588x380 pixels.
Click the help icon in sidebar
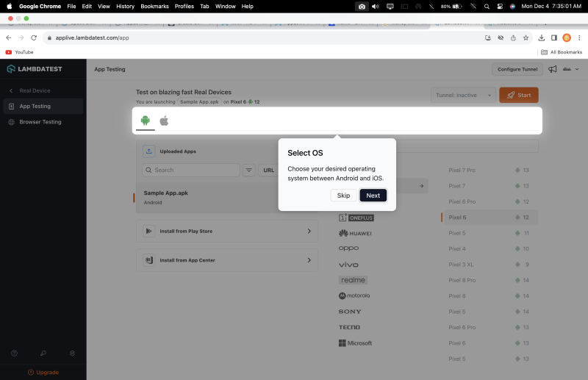[14, 354]
